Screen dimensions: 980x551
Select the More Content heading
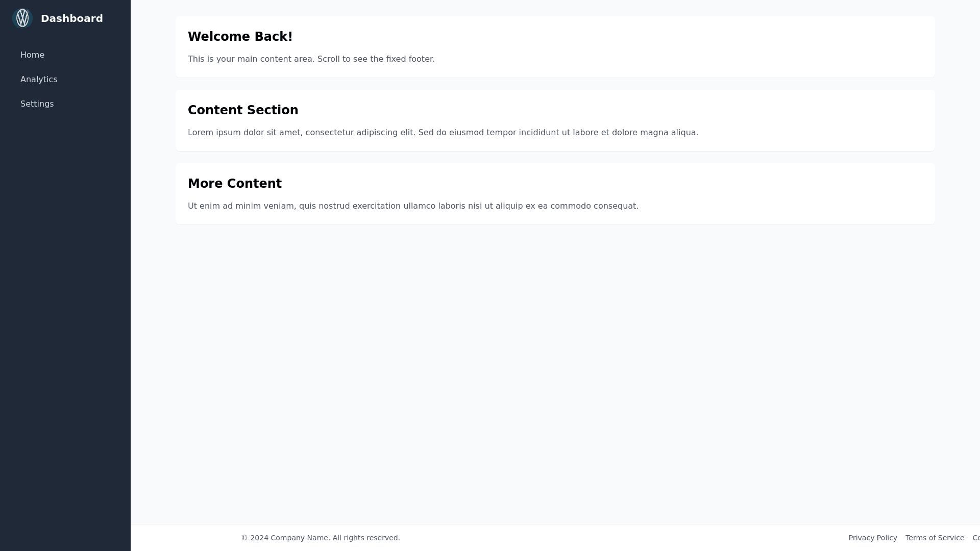[x=234, y=184]
